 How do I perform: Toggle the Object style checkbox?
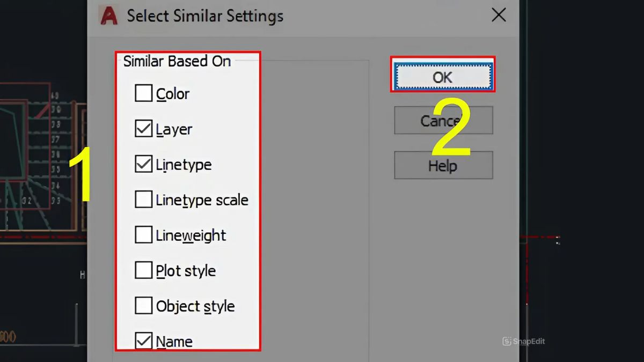143,306
